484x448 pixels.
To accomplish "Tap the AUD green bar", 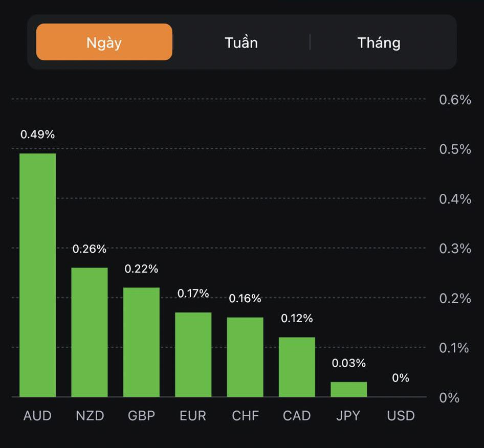I will click(x=37, y=275).
